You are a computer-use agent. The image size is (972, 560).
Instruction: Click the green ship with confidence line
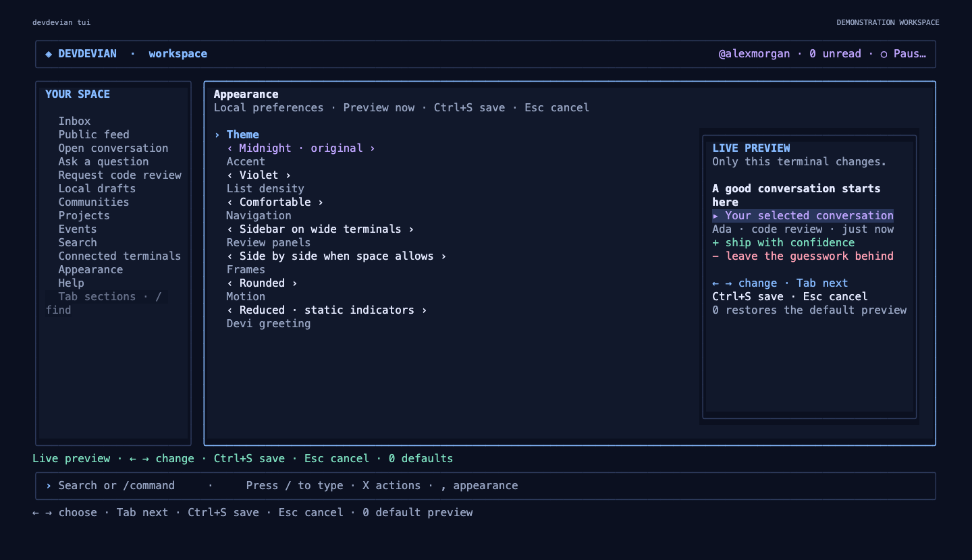(784, 243)
